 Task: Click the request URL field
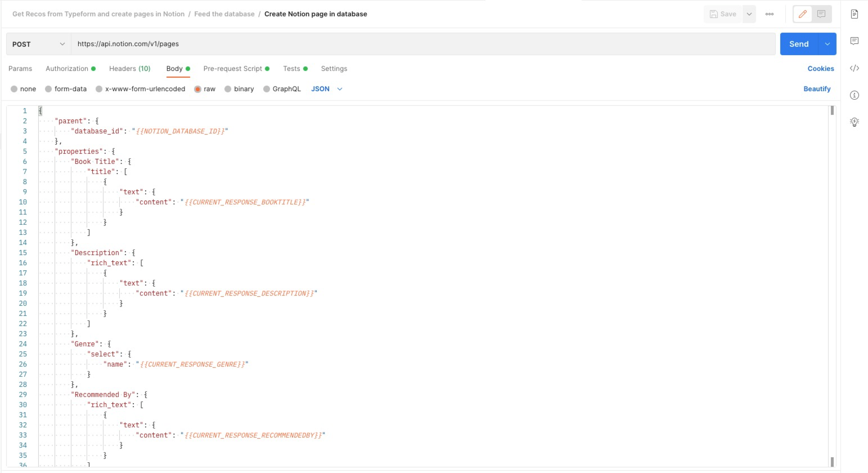coord(423,44)
